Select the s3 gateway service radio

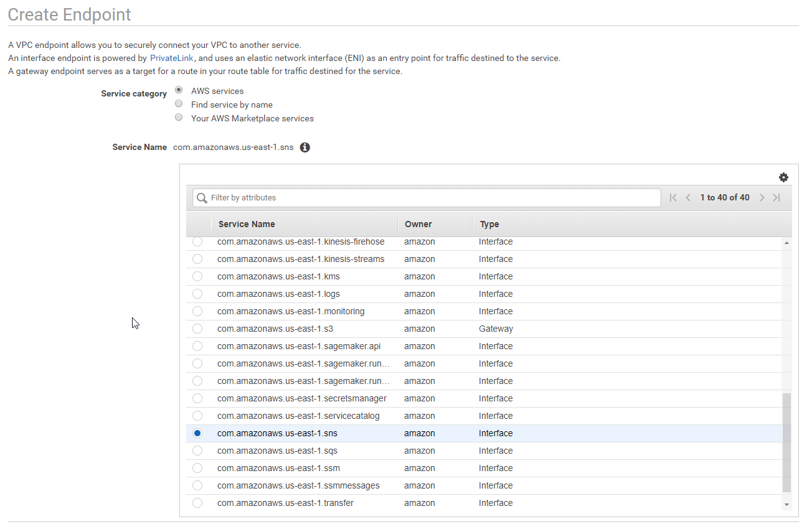[197, 329]
